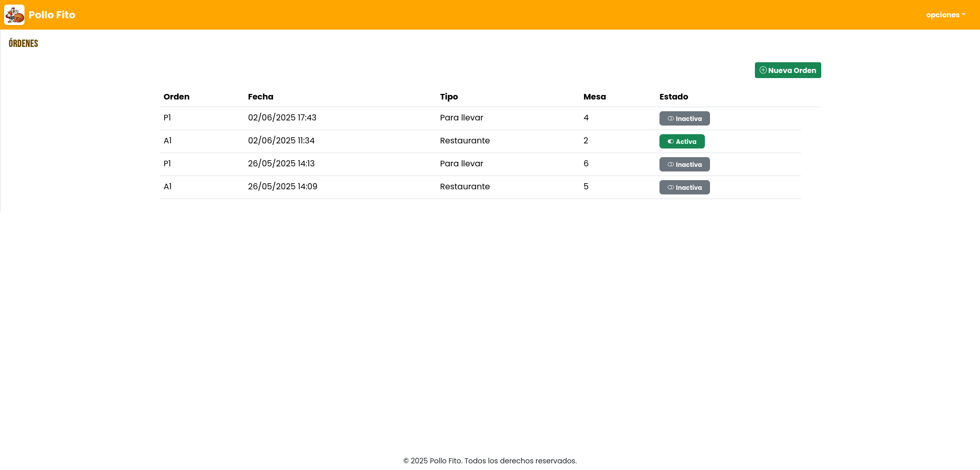Toggle Inactiva status for table 5 order
Image resolution: width=980 pixels, height=470 pixels.
[684, 187]
